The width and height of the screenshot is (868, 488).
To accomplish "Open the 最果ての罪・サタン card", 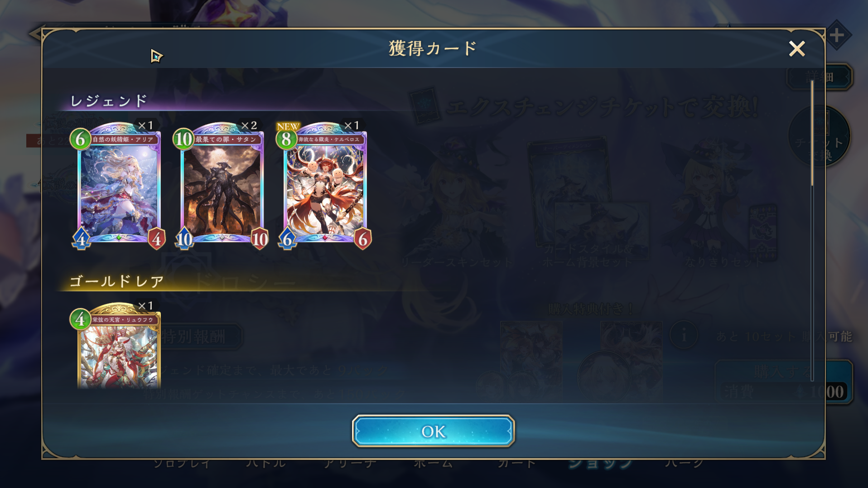I will point(222,186).
